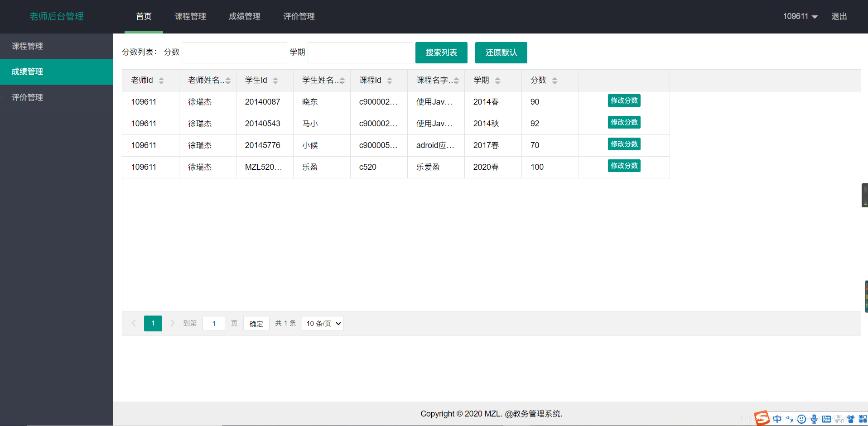The width and height of the screenshot is (868, 426).
Task: Sort table by 学生姓名 column arrows
Action: click(x=342, y=81)
